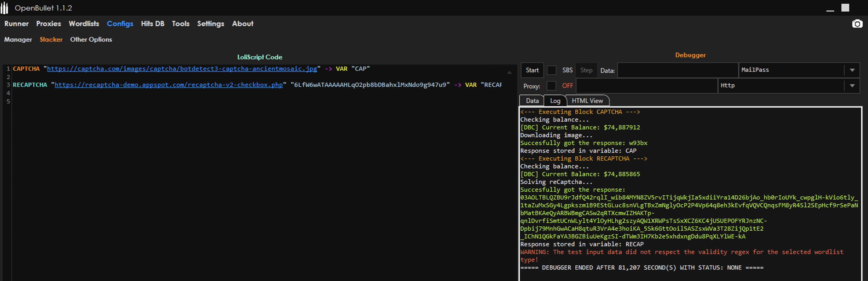Image resolution: width=868 pixels, height=281 pixels.
Task: Open the Http proxy type dropdown
Action: pos(852,86)
